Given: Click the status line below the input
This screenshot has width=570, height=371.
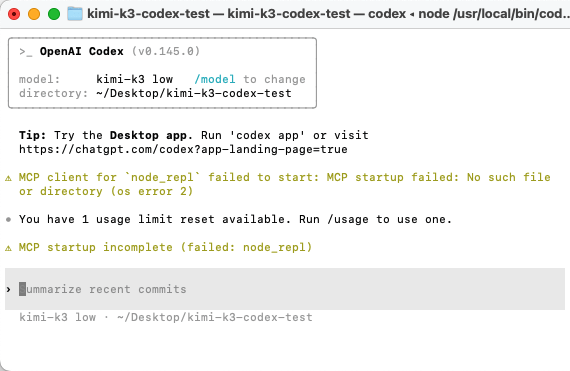Looking at the screenshot, I should [x=166, y=317].
